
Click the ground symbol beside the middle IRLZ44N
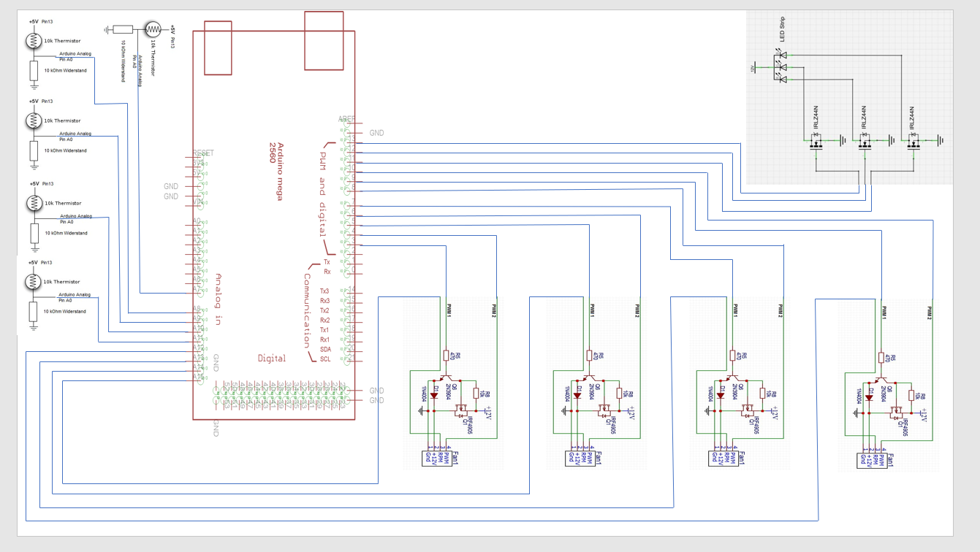[x=892, y=140]
